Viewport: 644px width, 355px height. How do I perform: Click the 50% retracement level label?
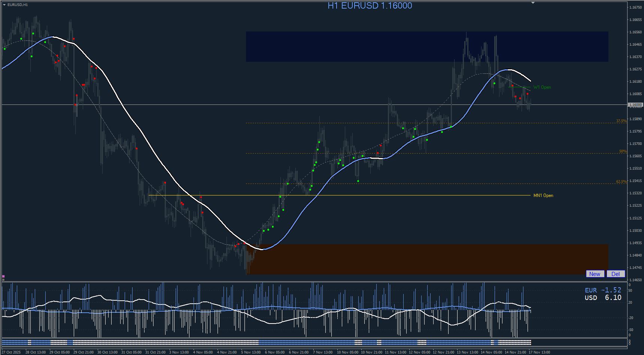pos(623,151)
